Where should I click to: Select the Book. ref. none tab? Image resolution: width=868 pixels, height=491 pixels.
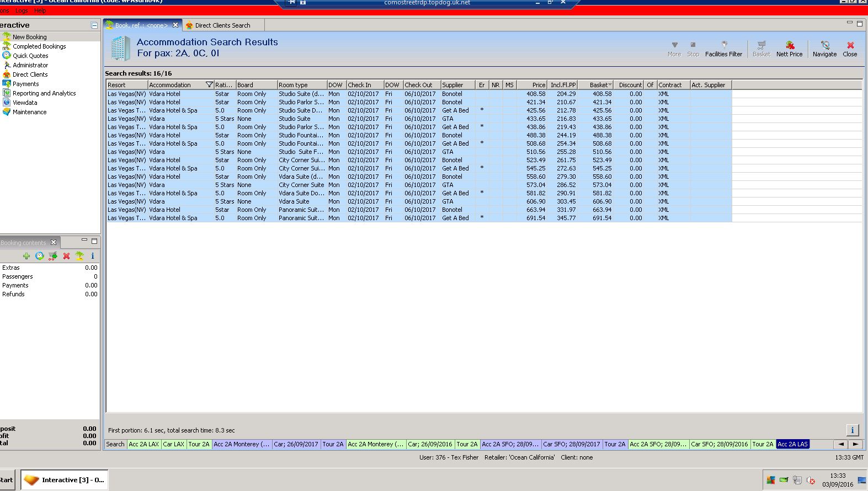pos(141,25)
